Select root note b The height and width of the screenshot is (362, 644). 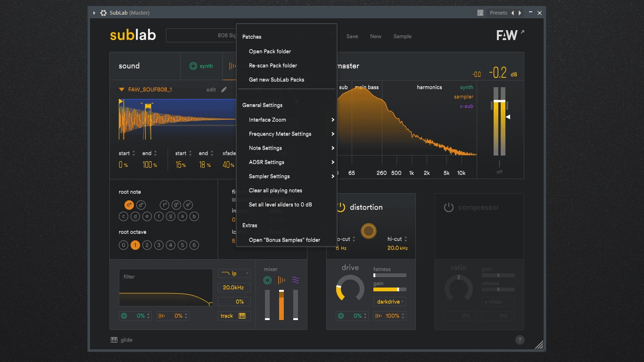[x=194, y=216]
